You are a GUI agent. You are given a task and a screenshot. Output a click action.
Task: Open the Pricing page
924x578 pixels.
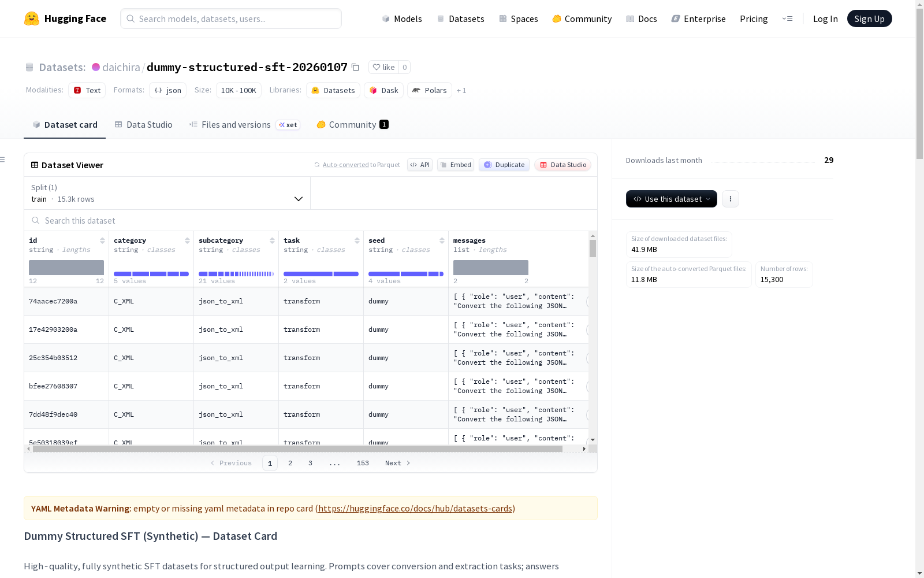[x=754, y=19]
